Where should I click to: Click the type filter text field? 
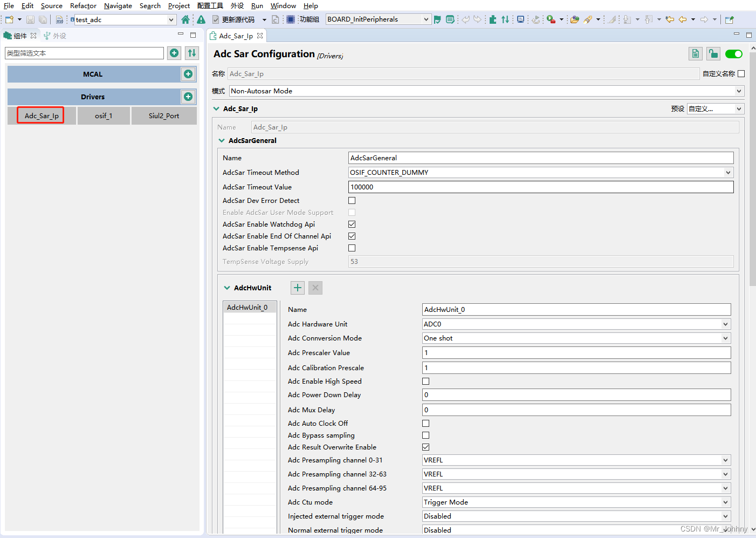[x=84, y=53]
